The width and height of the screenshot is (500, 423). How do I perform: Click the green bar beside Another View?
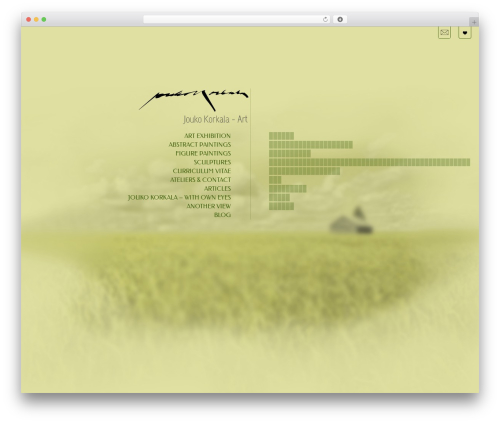[x=281, y=206]
